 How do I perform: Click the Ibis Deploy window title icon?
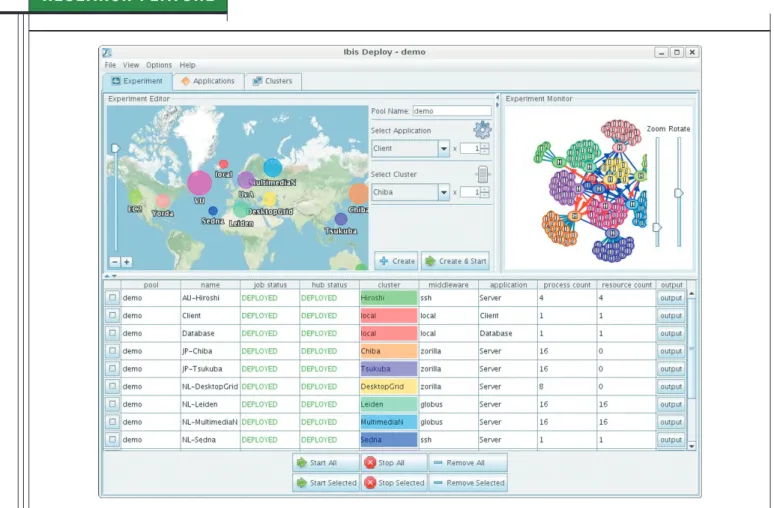pos(107,52)
